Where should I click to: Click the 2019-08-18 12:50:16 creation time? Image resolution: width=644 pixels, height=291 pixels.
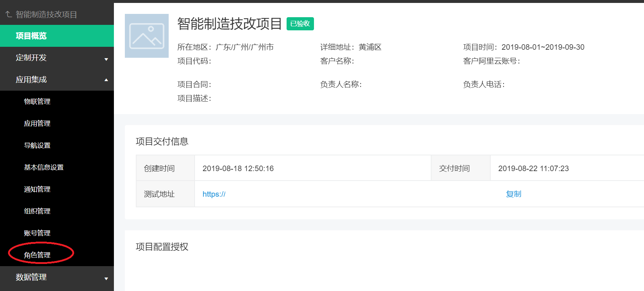(238, 169)
